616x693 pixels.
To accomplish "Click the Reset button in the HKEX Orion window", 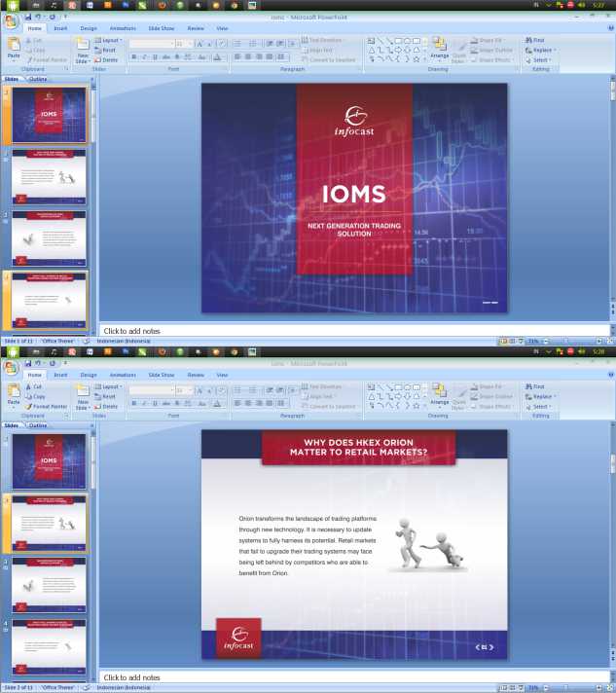I will click(x=105, y=397).
